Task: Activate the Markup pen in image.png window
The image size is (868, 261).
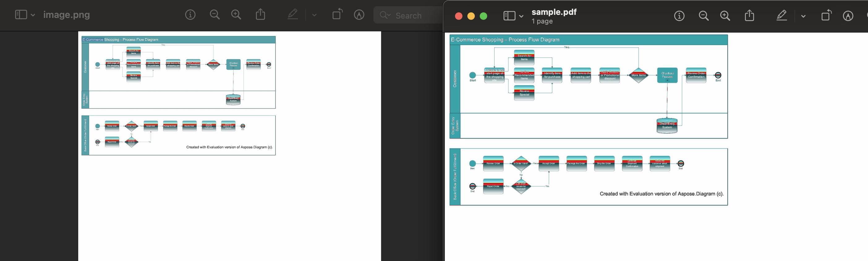Action: [x=292, y=15]
